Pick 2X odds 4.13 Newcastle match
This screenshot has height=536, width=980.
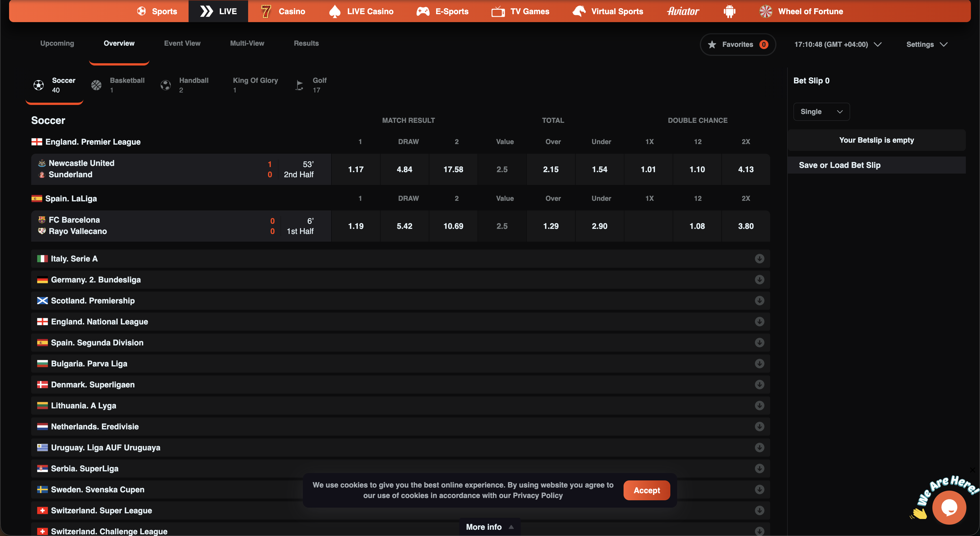(x=746, y=169)
